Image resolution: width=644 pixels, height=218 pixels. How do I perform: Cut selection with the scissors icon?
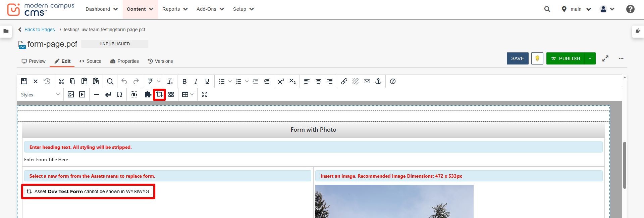coord(61,81)
